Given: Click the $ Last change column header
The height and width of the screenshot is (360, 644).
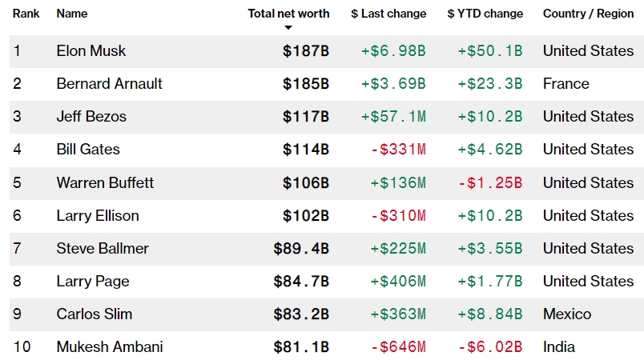Looking at the screenshot, I should point(388,14).
